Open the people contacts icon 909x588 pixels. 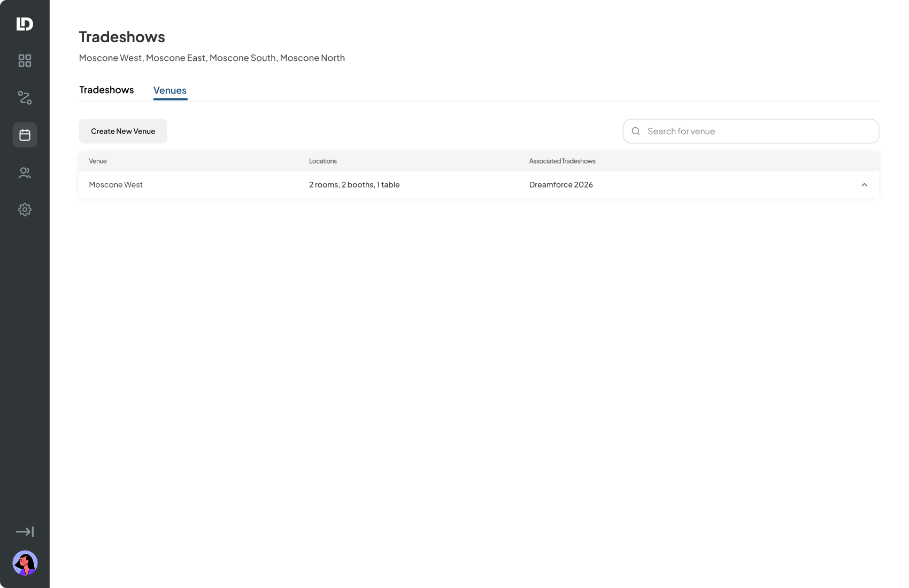coord(25,173)
